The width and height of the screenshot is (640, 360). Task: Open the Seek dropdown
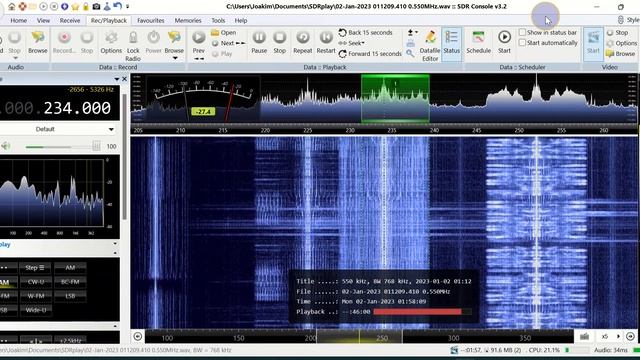click(x=351, y=43)
